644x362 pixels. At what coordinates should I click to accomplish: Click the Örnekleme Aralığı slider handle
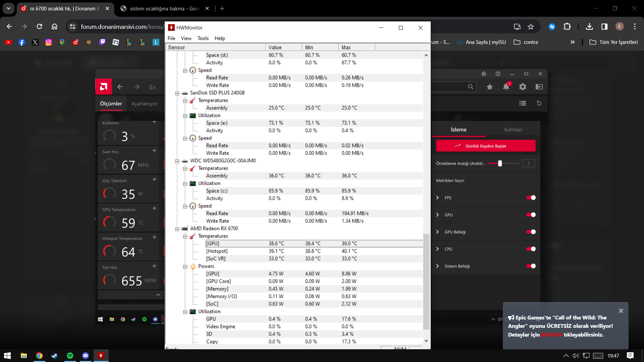(500, 164)
